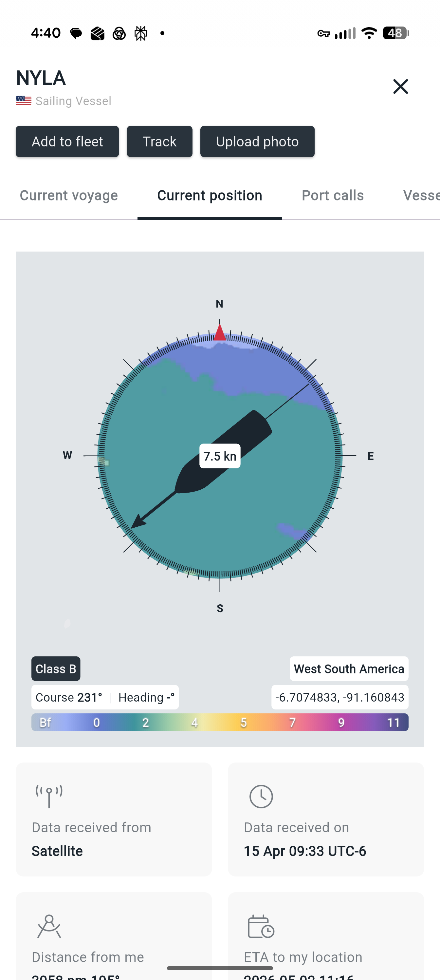Tap the West South America region label

pos(349,669)
